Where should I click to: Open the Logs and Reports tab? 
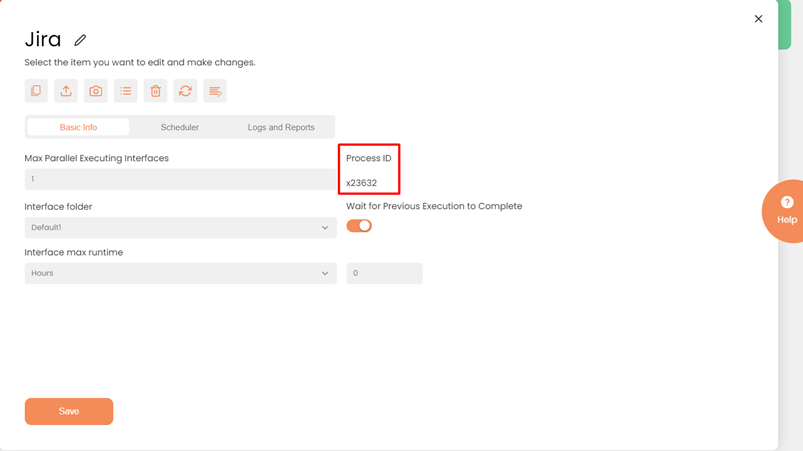click(x=281, y=127)
